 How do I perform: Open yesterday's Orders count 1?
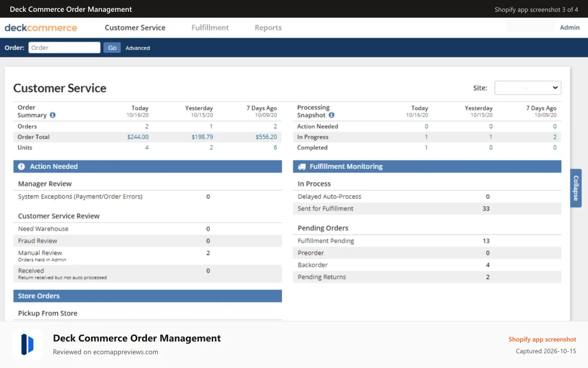[x=211, y=127]
